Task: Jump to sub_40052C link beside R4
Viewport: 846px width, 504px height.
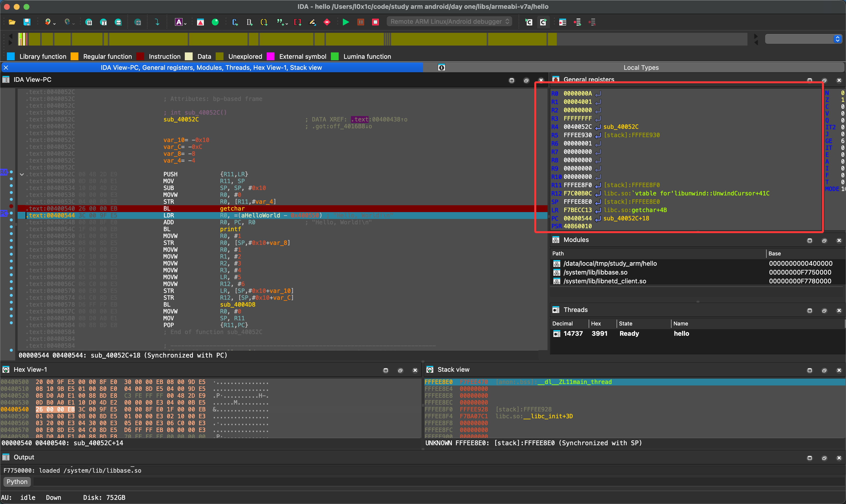Action: point(621,127)
